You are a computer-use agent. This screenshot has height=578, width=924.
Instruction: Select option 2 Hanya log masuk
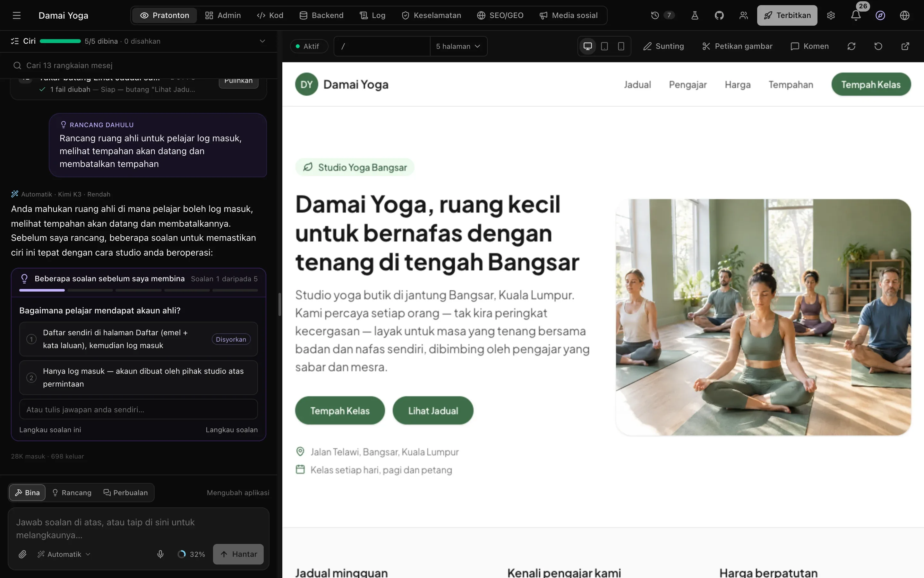point(139,378)
